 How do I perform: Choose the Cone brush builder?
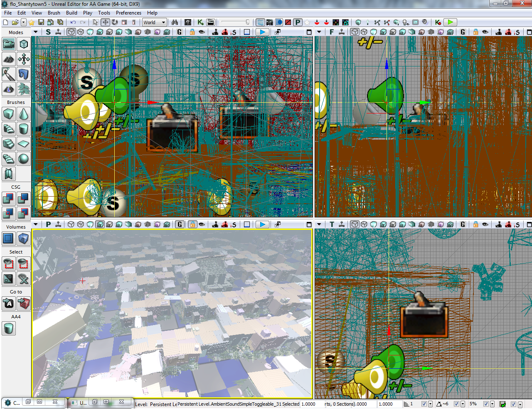tap(24, 114)
